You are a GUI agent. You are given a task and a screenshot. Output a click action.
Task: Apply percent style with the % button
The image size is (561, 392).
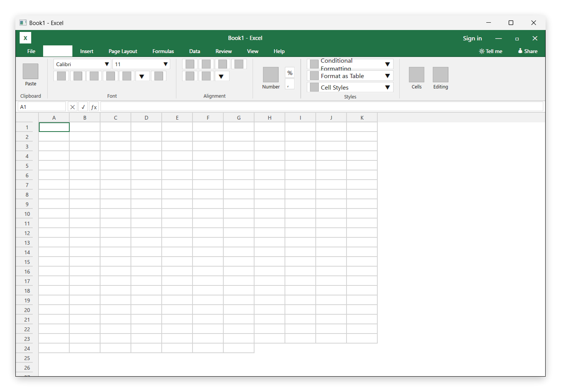tap(290, 73)
